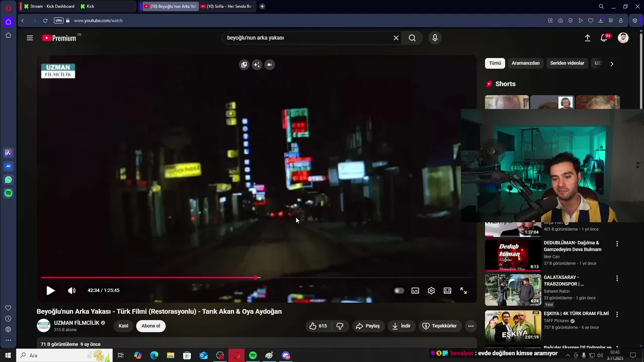Image resolution: width=644 pixels, height=362 pixels.
Task: Switch to the Stream - Kick Dashboard tab
Action: click(48, 7)
